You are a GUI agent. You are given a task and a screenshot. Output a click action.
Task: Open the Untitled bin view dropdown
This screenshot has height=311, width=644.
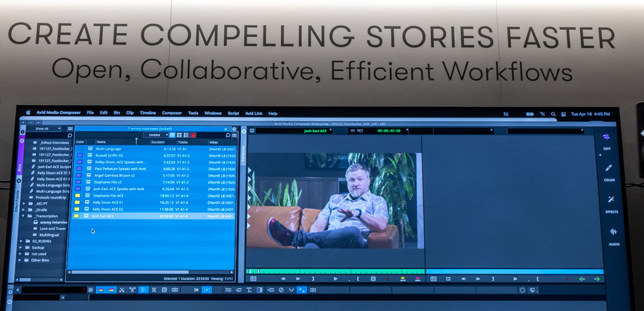155,135
